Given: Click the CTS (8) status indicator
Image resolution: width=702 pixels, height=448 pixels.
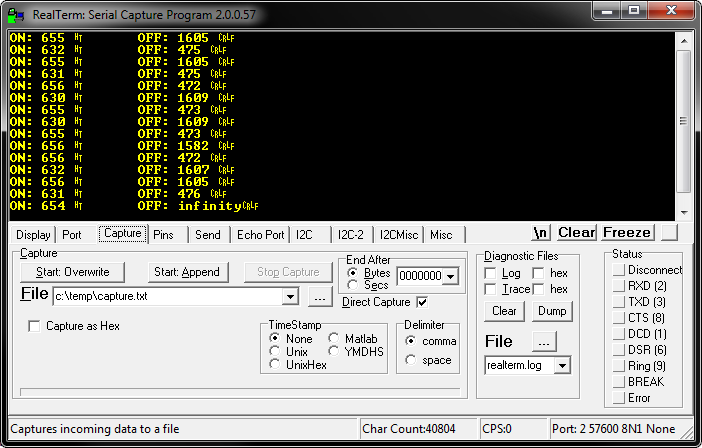Looking at the screenshot, I should point(619,318).
